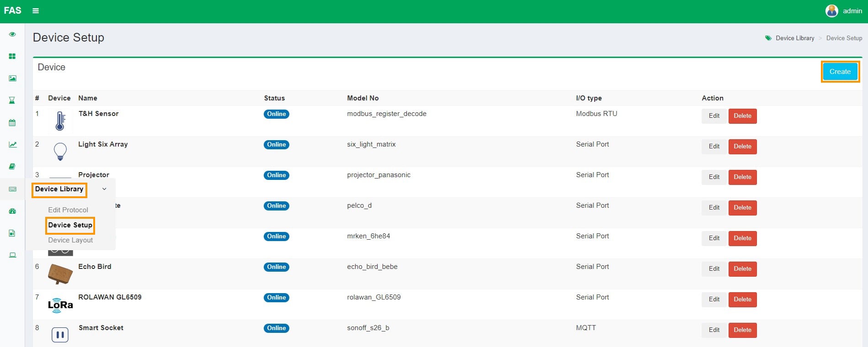Click the eye icon in the sidebar
868x347 pixels.
pos(12,34)
